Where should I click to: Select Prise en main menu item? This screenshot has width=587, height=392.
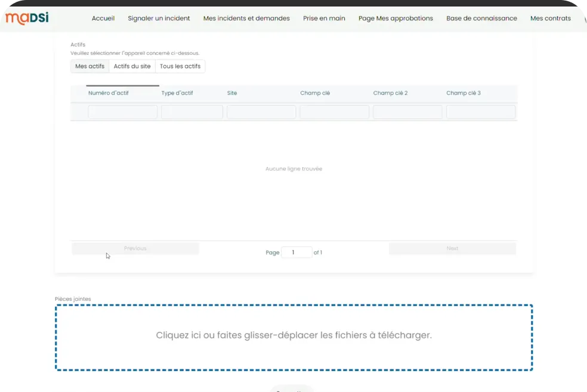click(324, 18)
